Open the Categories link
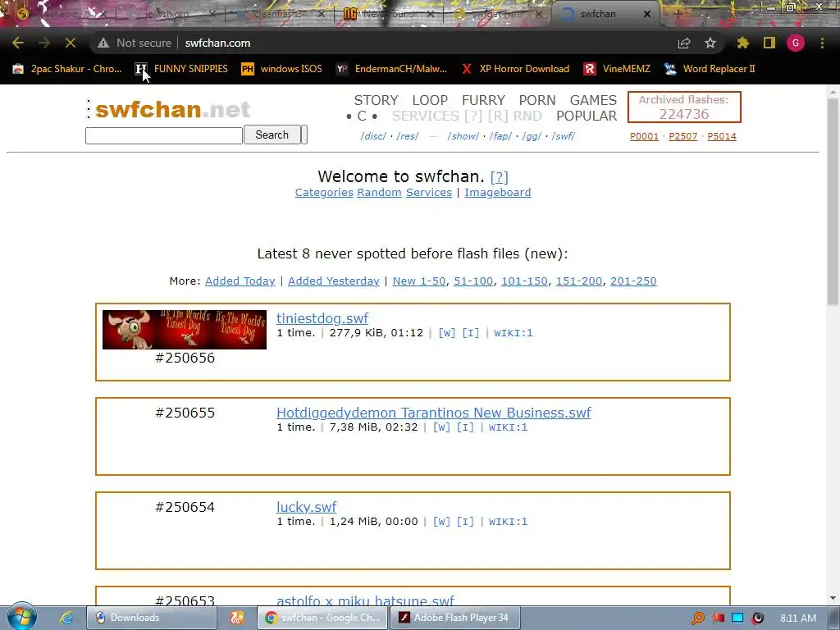Image resolution: width=840 pixels, height=630 pixels. (324, 192)
